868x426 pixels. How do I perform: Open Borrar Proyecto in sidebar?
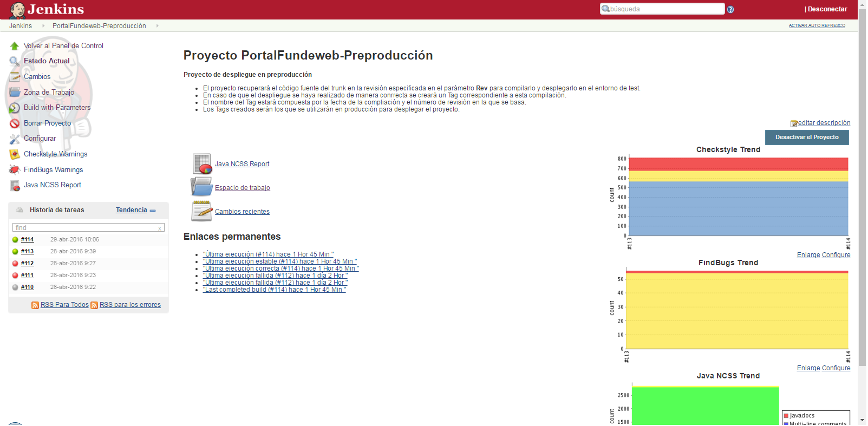(47, 123)
